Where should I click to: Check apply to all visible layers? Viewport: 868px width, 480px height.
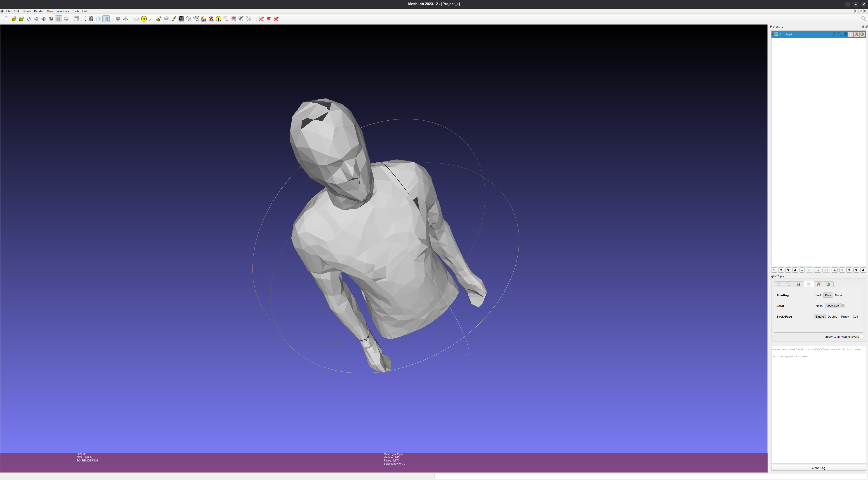pyautogui.click(x=862, y=337)
